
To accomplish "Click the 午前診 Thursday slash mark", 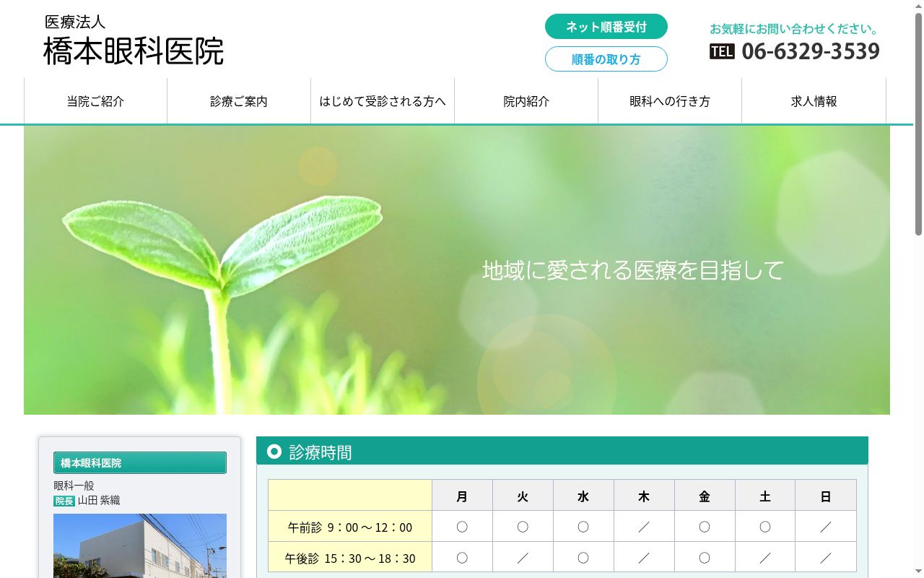I will [x=644, y=527].
